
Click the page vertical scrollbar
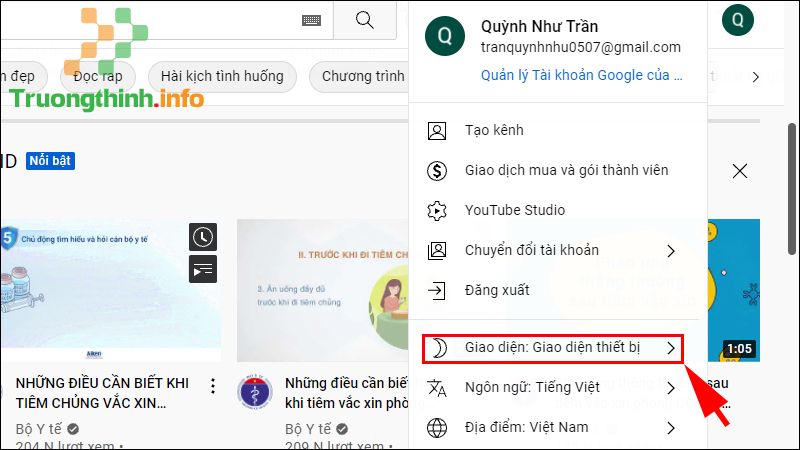[792, 189]
